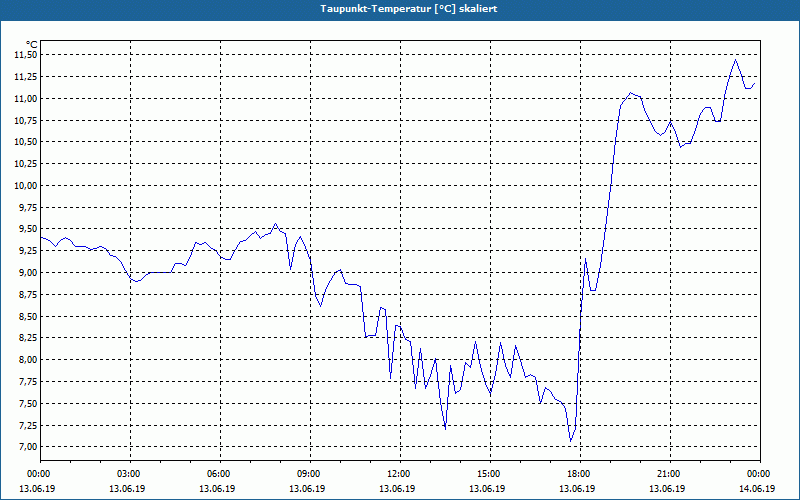Select the 7,75 y-axis label

pos(27,382)
